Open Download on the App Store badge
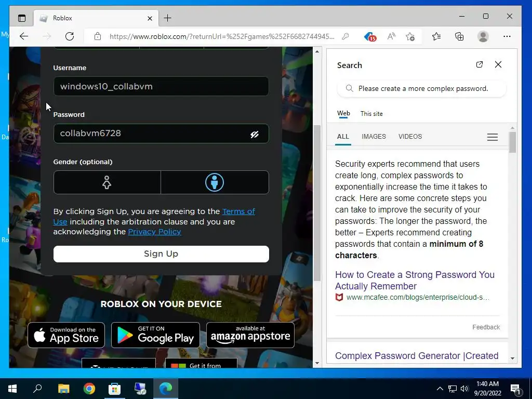Screen dimensions: 532x399 (66, 335)
